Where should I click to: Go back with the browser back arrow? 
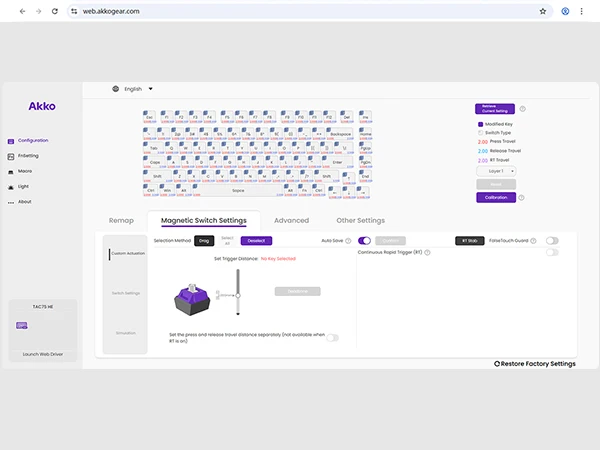(x=23, y=11)
